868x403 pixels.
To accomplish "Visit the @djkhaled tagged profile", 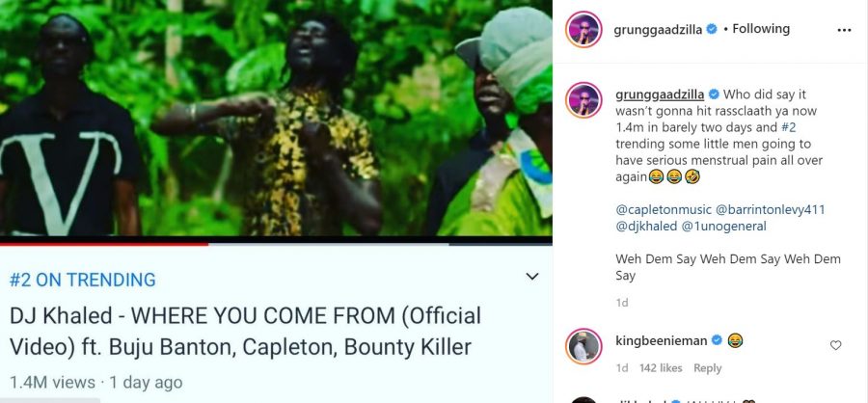I will pos(646,226).
